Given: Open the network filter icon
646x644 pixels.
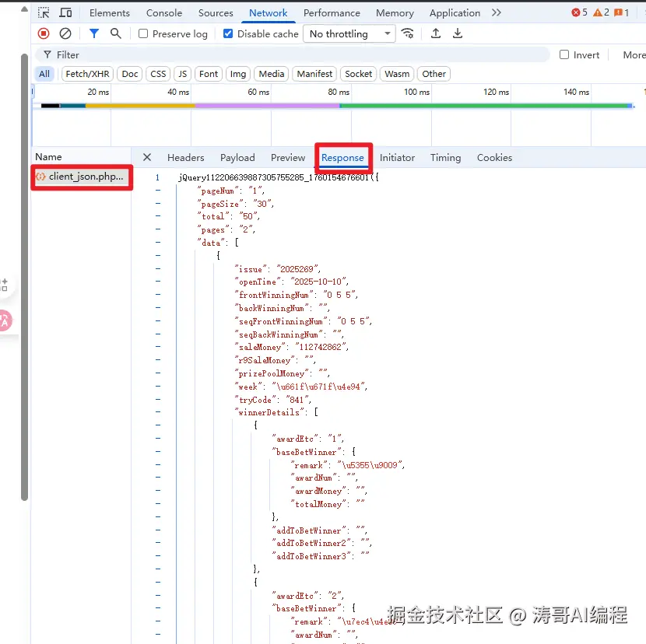Looking at the screenshot, I should [x=93, y=33].
